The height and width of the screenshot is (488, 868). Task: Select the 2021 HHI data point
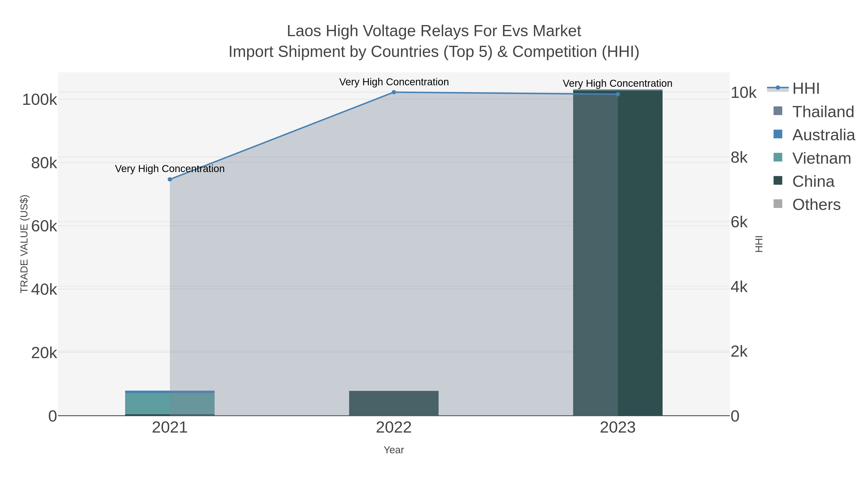click(x=170, y=180)
